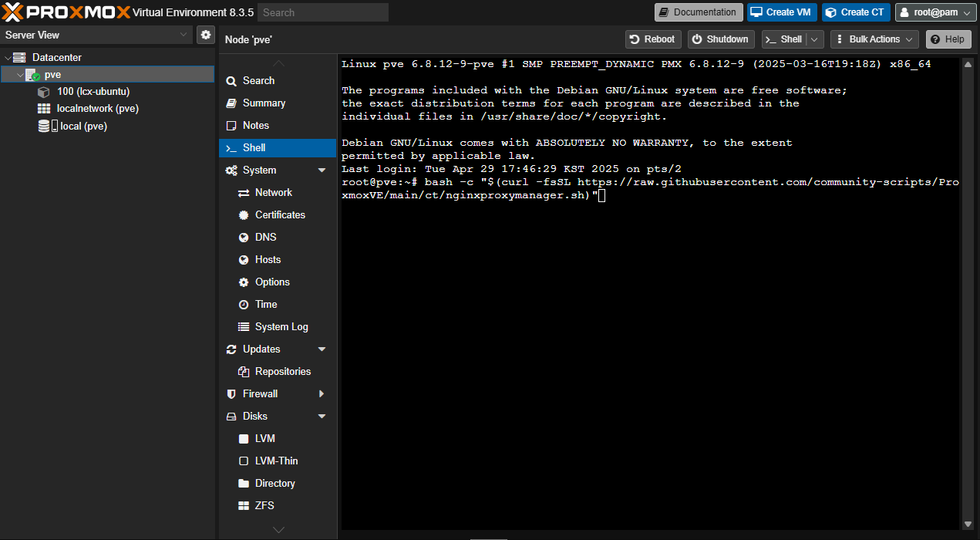The image size is (980, 540).
Task: Click the pve node icon
Action: [32, 75]
